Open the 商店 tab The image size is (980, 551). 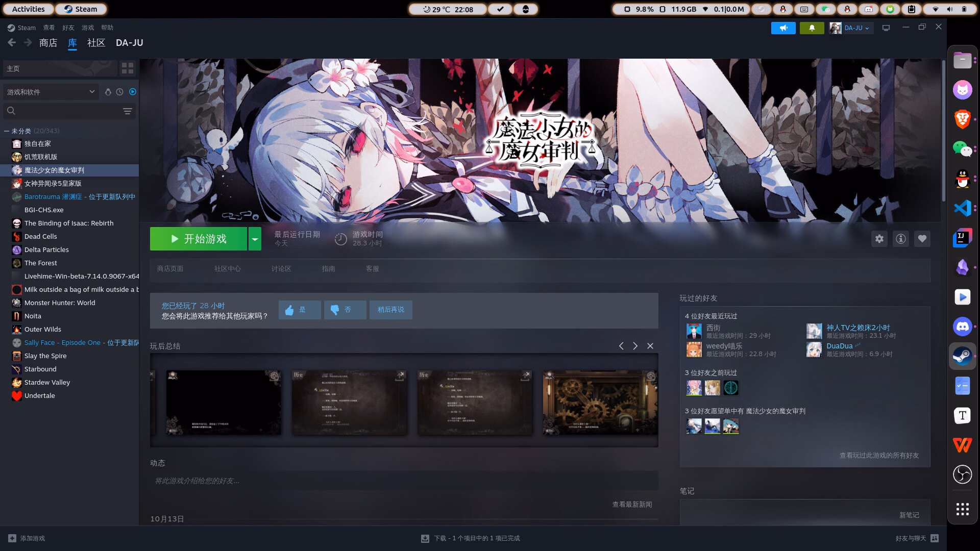[48, 43]
